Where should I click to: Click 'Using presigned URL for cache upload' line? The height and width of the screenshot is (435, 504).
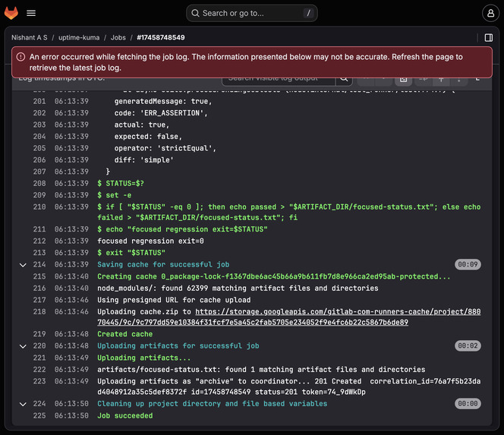click(x=174, y=300)
